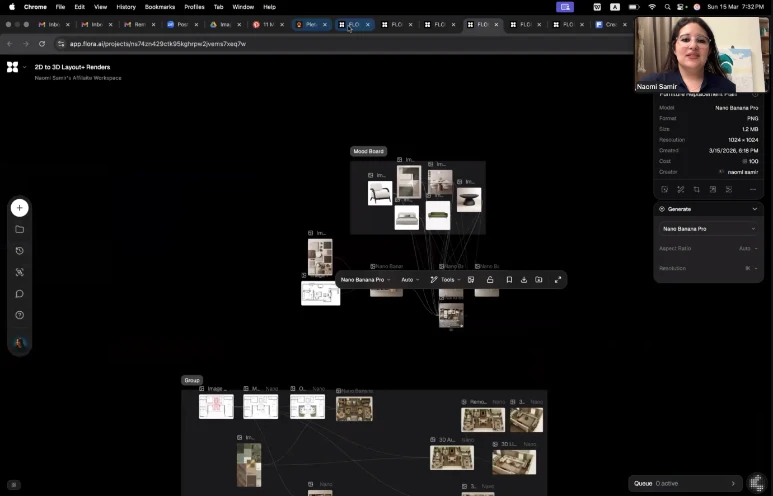Open the three-dots more options in panel

coord(753,189)
